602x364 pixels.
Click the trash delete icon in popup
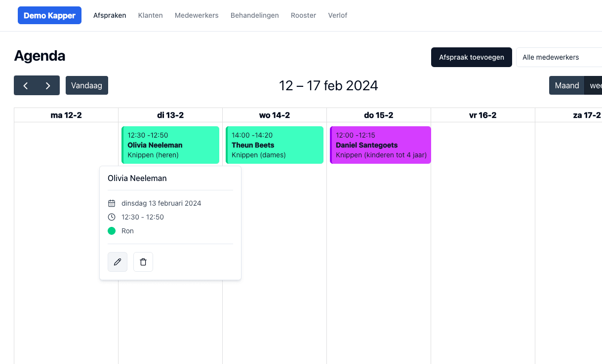tap(143, 262)
